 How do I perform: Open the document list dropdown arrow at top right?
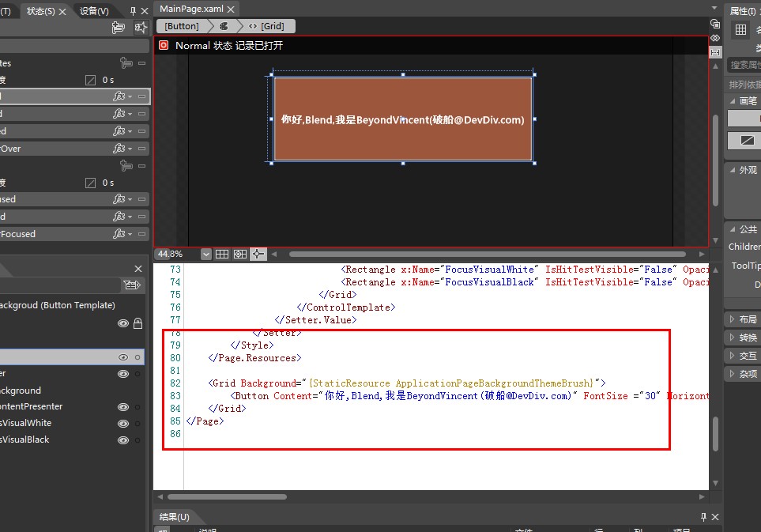click(714, 8)
